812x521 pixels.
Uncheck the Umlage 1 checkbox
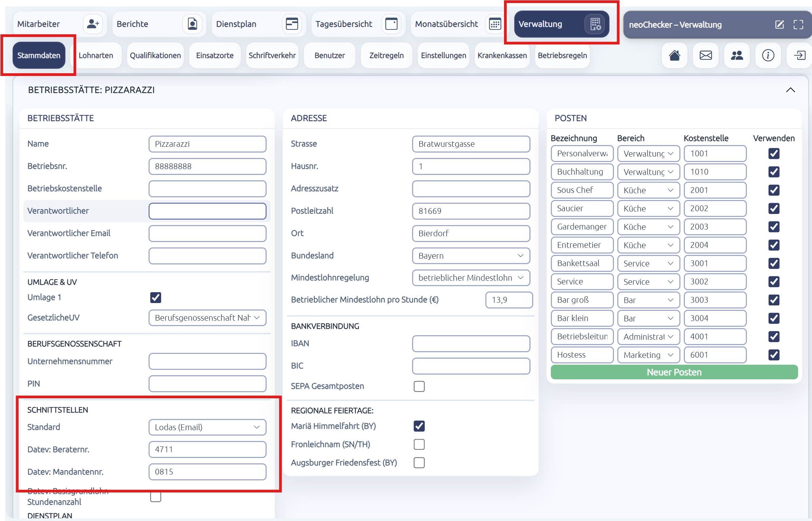155,297
